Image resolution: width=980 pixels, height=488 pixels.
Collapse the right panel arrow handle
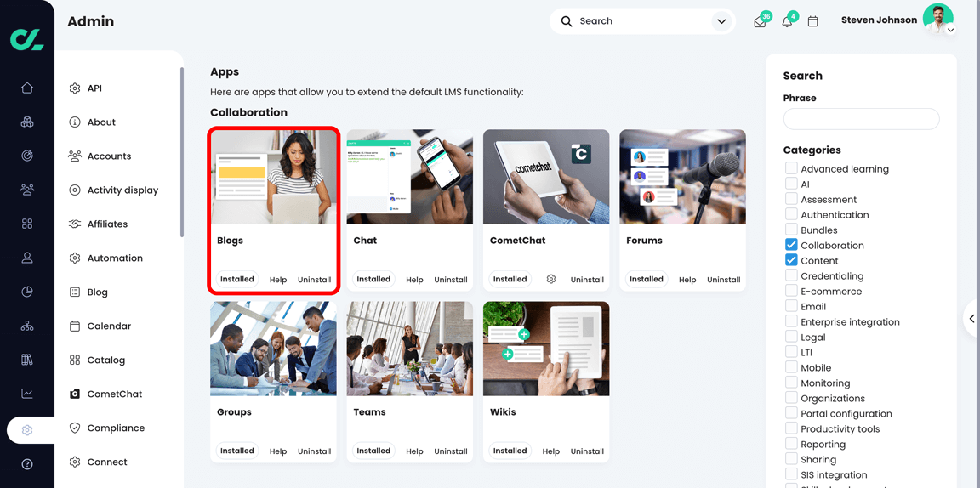click(971, 319)
